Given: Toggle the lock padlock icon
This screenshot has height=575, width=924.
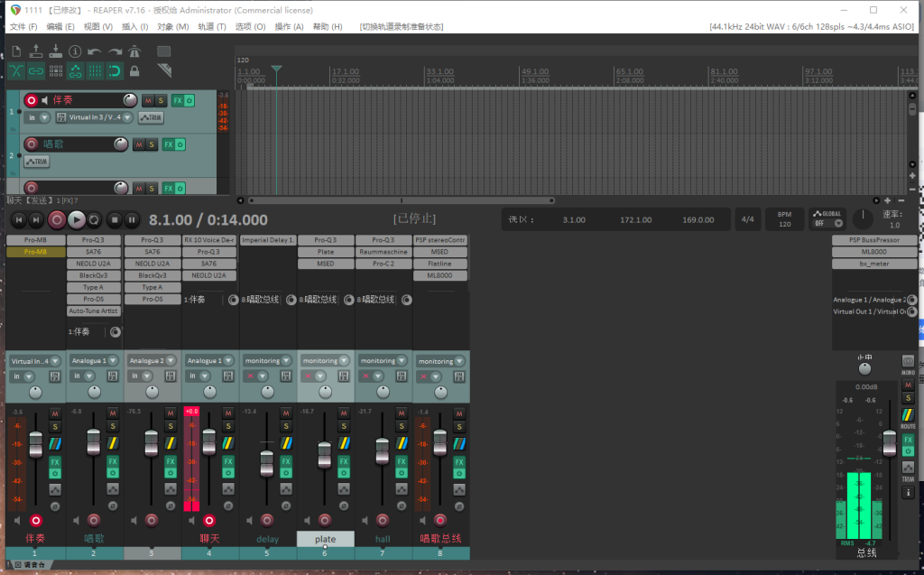Looking at the screenshot, I should coord(134,71).
